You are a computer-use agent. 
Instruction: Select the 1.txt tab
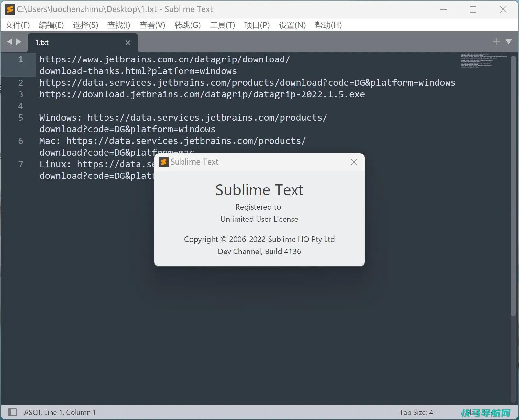(83, 42)
